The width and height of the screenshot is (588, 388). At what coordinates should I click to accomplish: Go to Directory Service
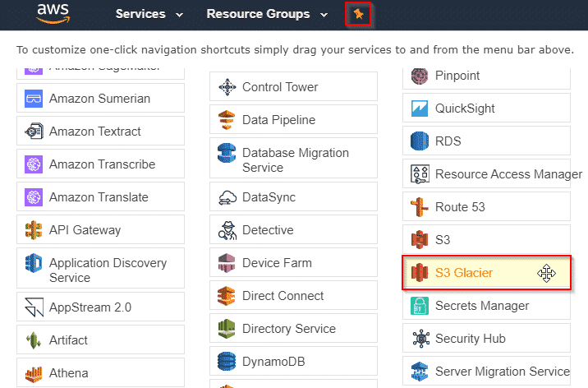[x=289, y=329]
